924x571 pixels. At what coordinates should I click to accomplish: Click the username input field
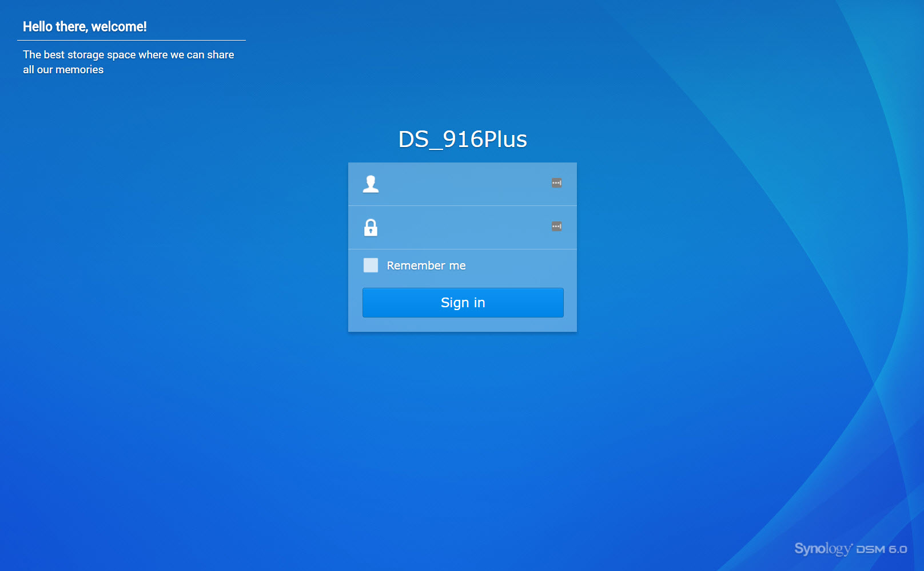click(463, 184)
